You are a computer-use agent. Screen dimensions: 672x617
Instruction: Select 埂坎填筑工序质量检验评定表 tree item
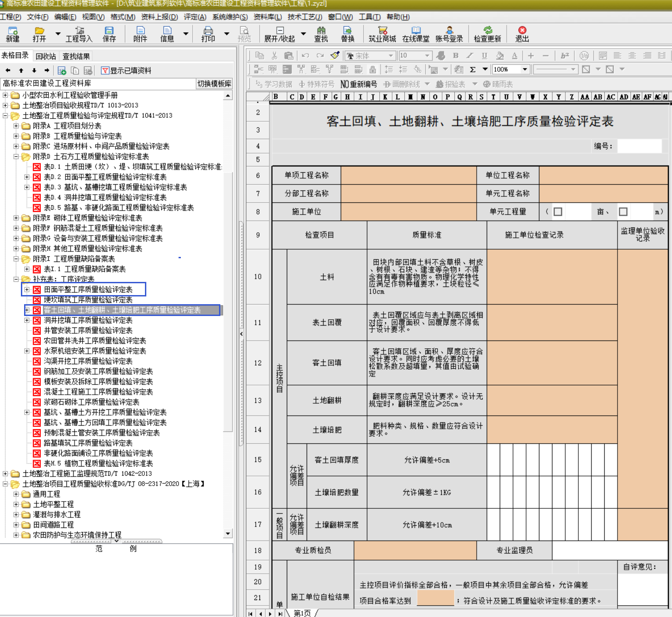pos(88,300)
